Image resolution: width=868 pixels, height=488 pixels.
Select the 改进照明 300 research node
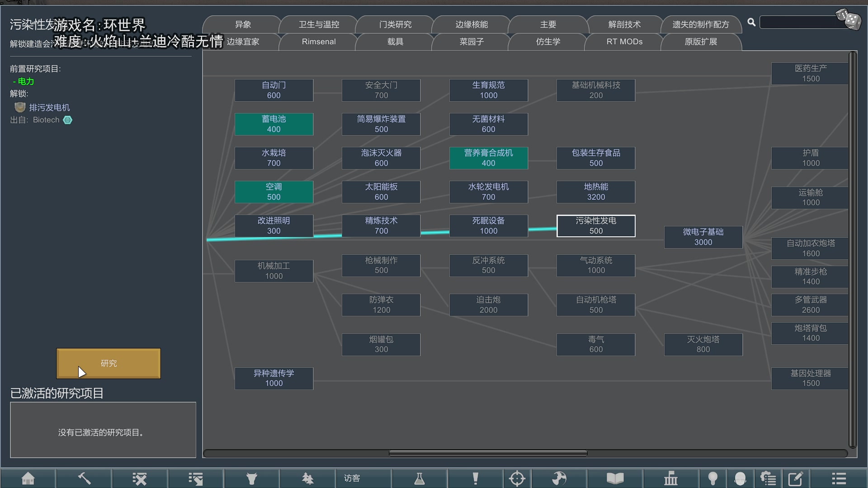274,226
